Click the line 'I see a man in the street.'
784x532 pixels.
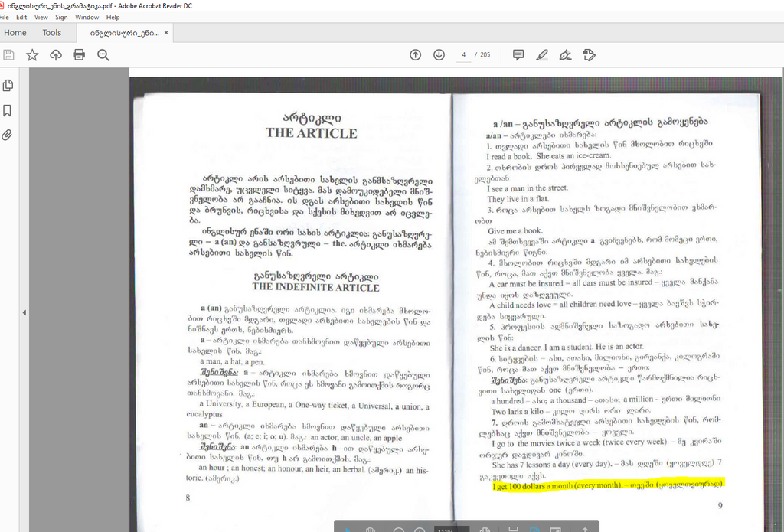coord(528,188)
